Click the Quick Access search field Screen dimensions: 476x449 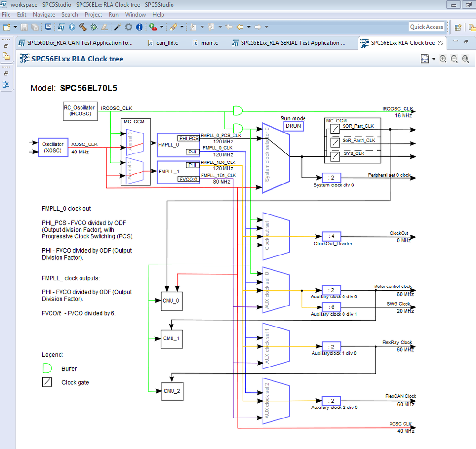coord(426,27)
